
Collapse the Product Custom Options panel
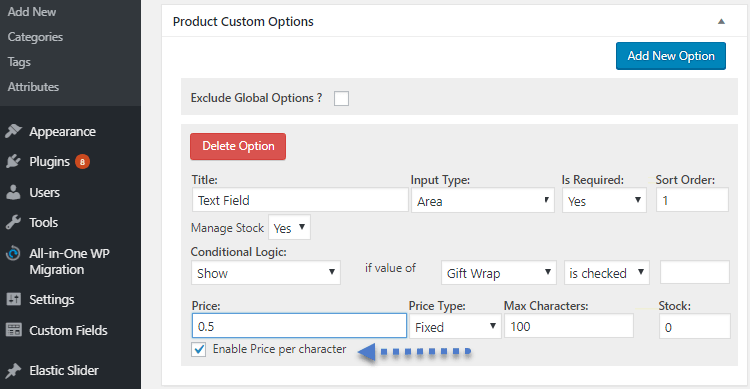point(721,22)
